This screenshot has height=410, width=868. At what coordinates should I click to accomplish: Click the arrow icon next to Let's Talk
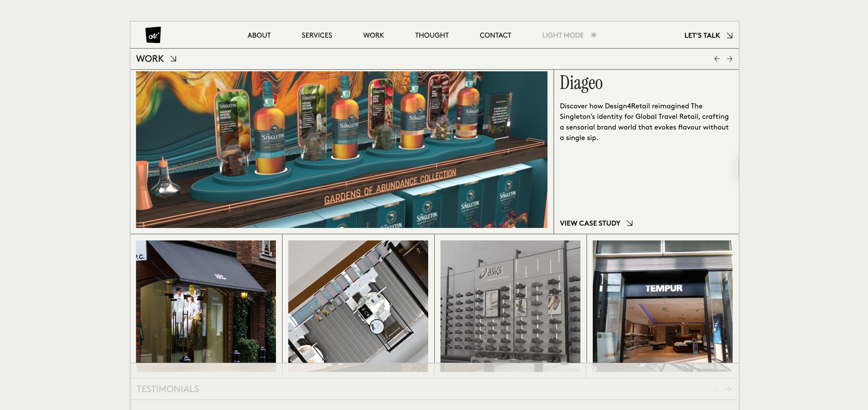(x=730, y=35)
